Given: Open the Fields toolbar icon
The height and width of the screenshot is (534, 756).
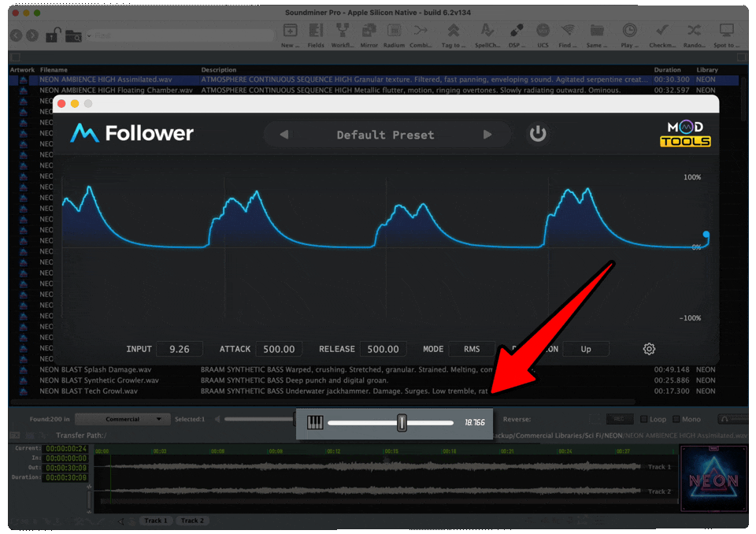Looking at the screenshot, I should [x=316, y=31].
